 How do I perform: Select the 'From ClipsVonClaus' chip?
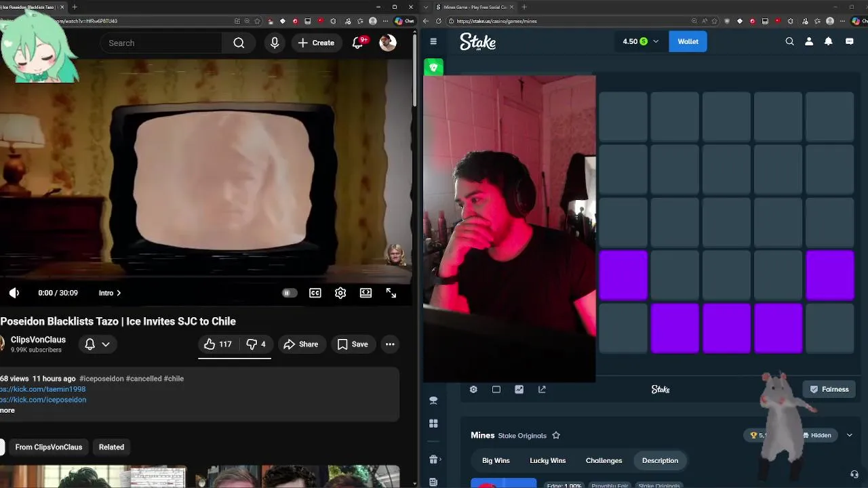(49, 447)
